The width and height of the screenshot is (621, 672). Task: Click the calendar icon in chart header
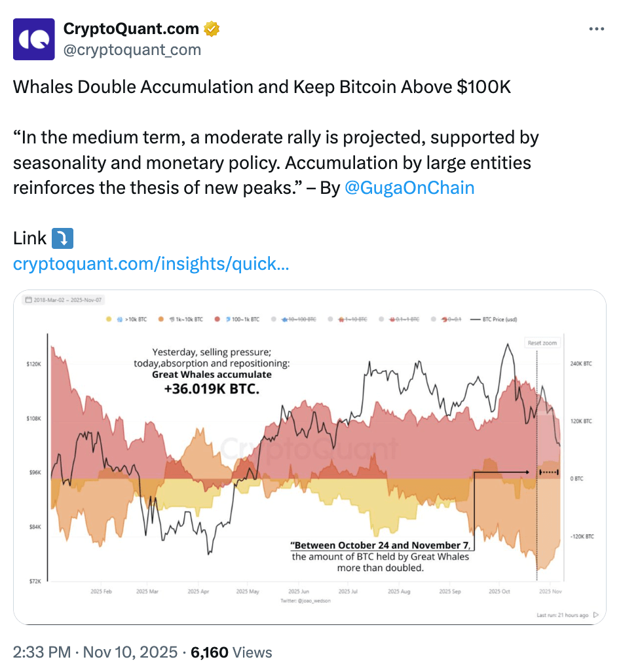point(28,300)
